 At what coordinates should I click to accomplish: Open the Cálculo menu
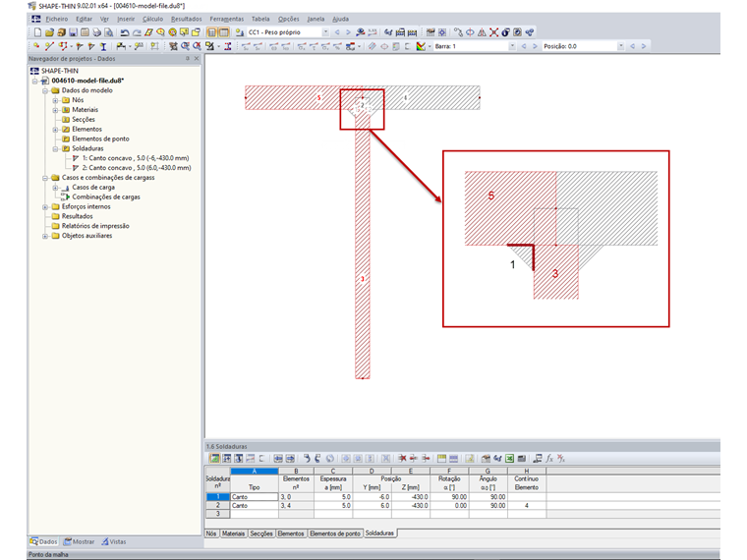tap(152, 19)
